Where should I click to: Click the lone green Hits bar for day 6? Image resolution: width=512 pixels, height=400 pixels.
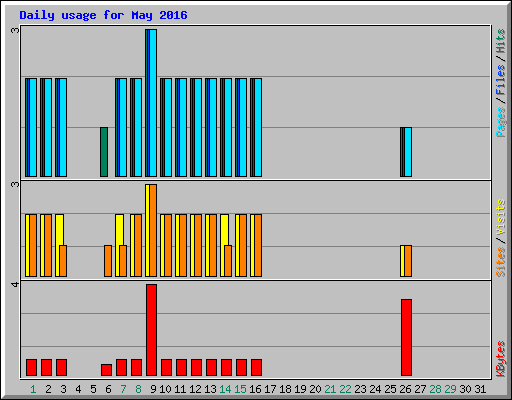click(x=104, y=152)
